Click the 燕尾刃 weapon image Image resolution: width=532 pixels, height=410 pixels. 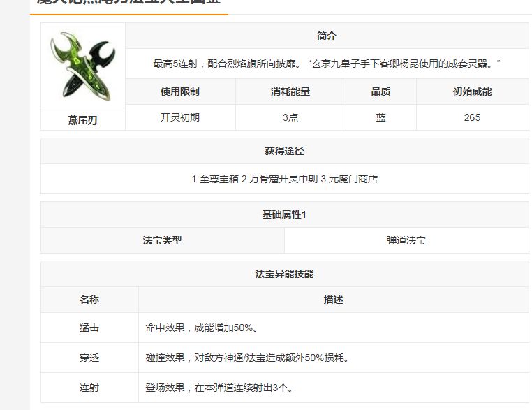[83, 66]
